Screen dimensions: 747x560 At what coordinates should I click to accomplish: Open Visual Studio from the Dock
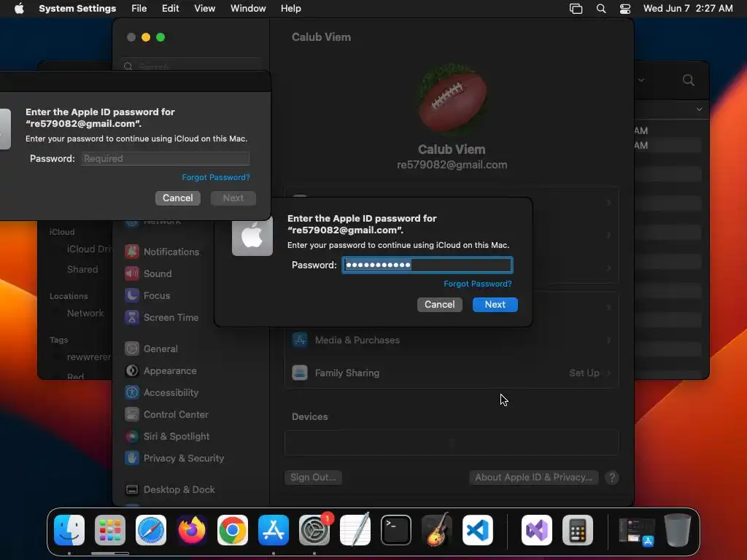point(537,530)
